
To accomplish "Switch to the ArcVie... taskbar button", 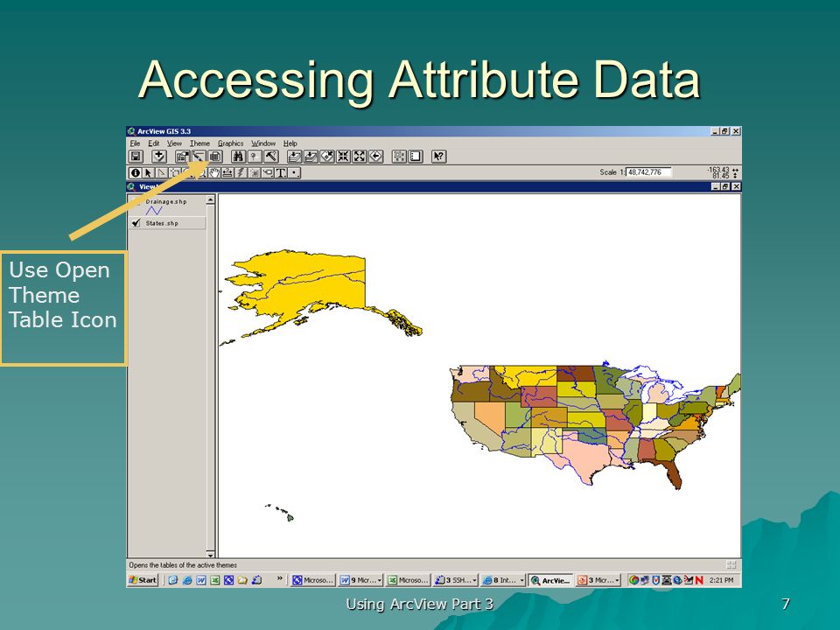I will point(550,580).
